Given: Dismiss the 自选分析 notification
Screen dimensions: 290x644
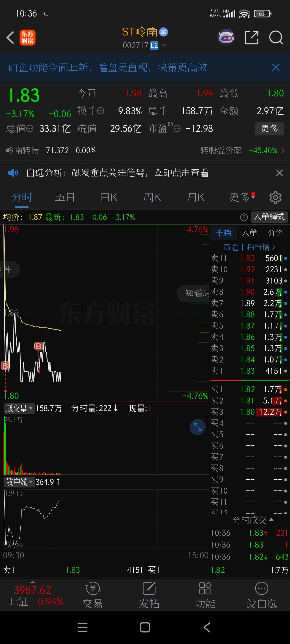Looking at the screenshot, I should click(x=280, y=173).
